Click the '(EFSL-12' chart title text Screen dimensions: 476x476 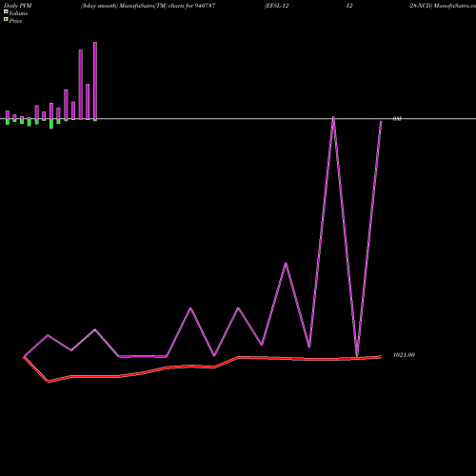point(277,6)
